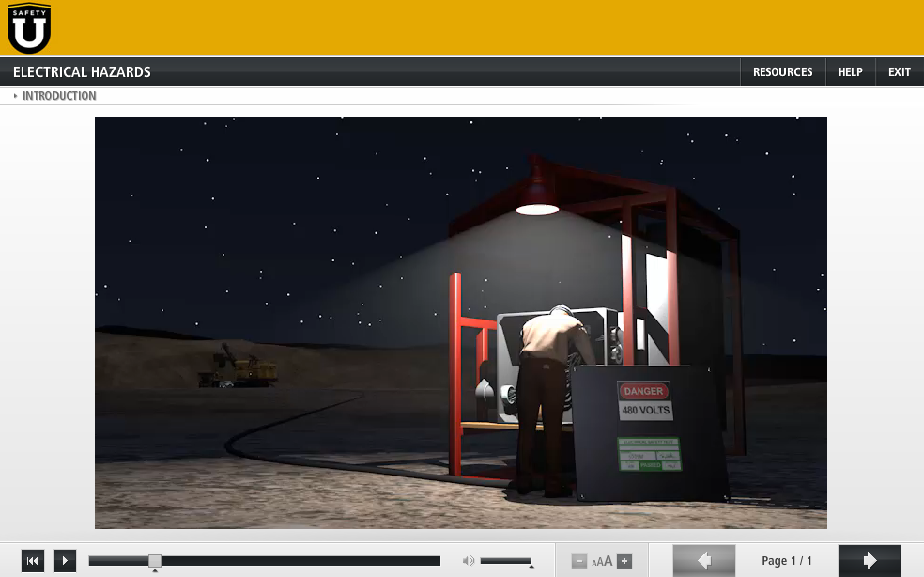This screenshot has width=924, height=577.
Task: Decrease text size with minus button
Action: pyautogui.click(x=579, y=560)
